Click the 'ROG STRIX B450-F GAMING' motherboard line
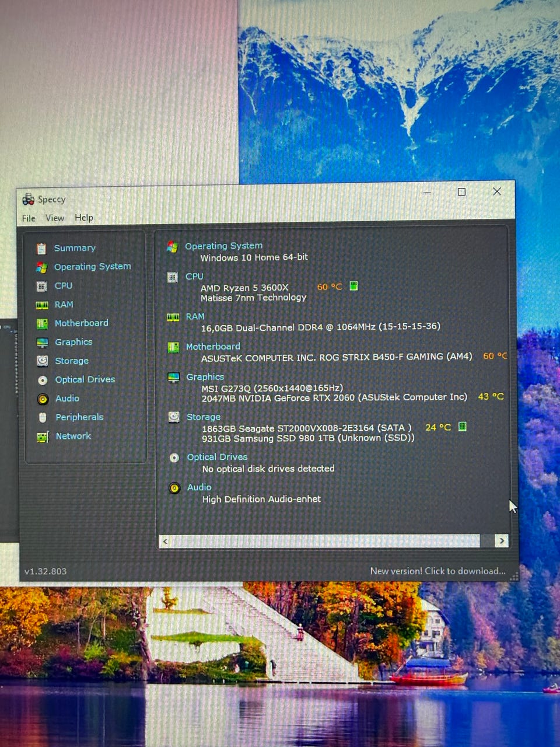 (x=337, y=357)
